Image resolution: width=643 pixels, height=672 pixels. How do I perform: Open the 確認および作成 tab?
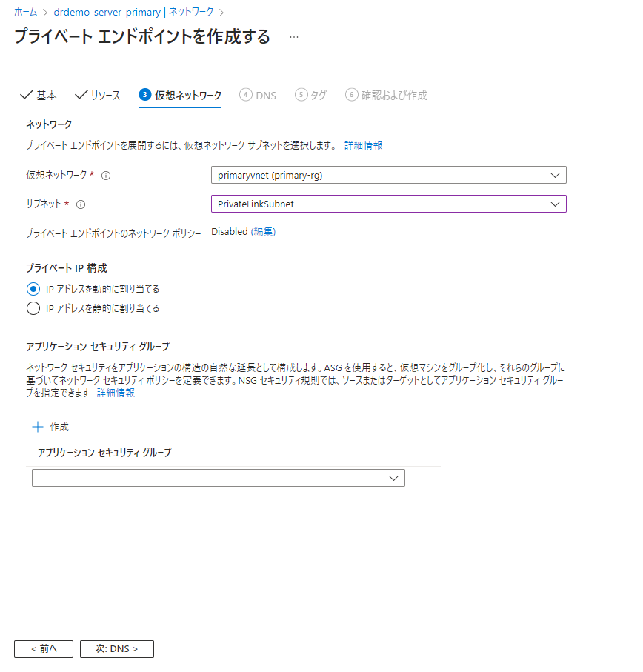point(387,95)
